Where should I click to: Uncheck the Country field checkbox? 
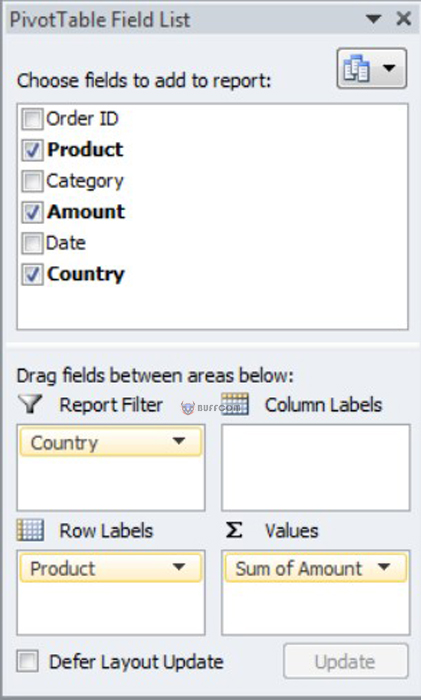coord(32,275)
